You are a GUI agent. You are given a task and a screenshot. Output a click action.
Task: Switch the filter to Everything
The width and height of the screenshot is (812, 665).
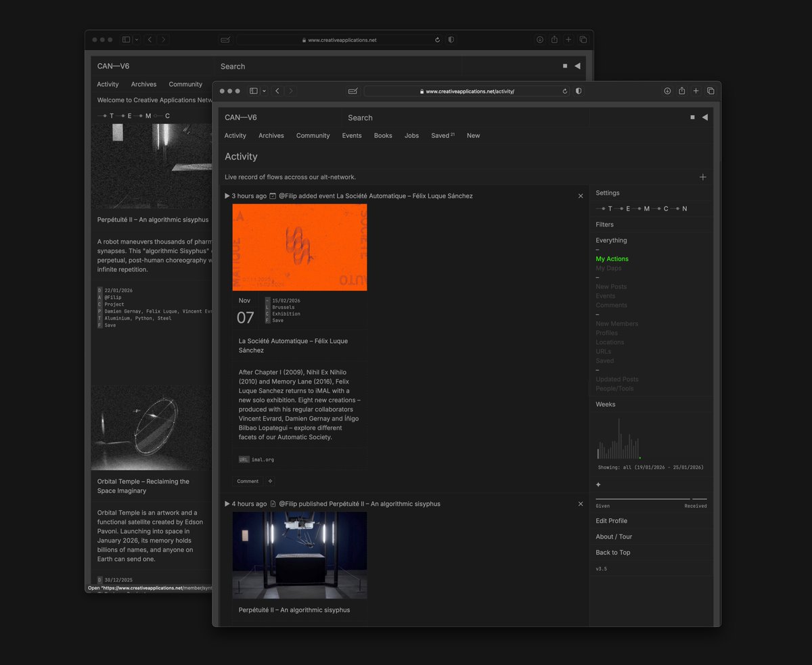[611, 240]
